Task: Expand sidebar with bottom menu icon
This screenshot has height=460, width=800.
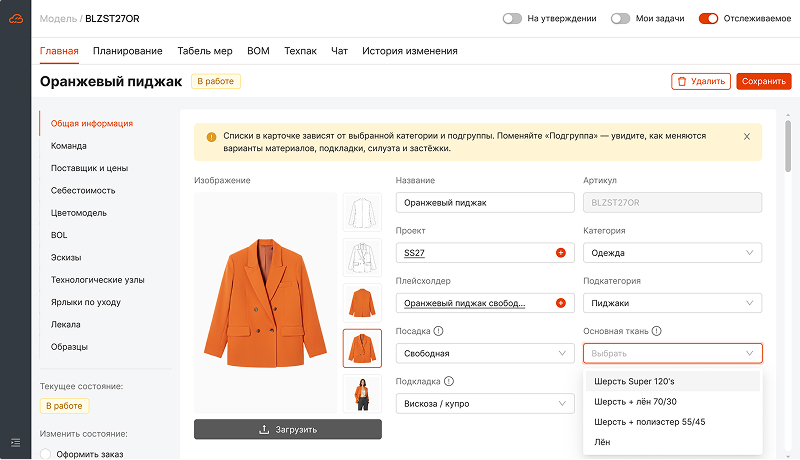Action: tap(16, 443)
